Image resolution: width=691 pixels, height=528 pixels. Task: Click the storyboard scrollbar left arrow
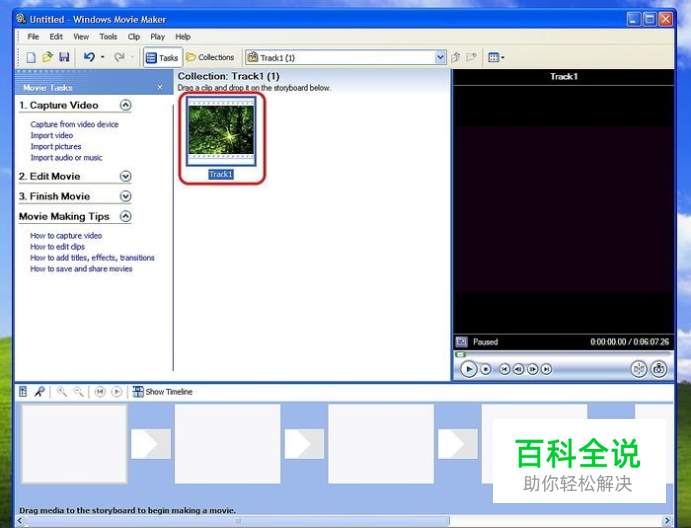[x=20, y=521]
